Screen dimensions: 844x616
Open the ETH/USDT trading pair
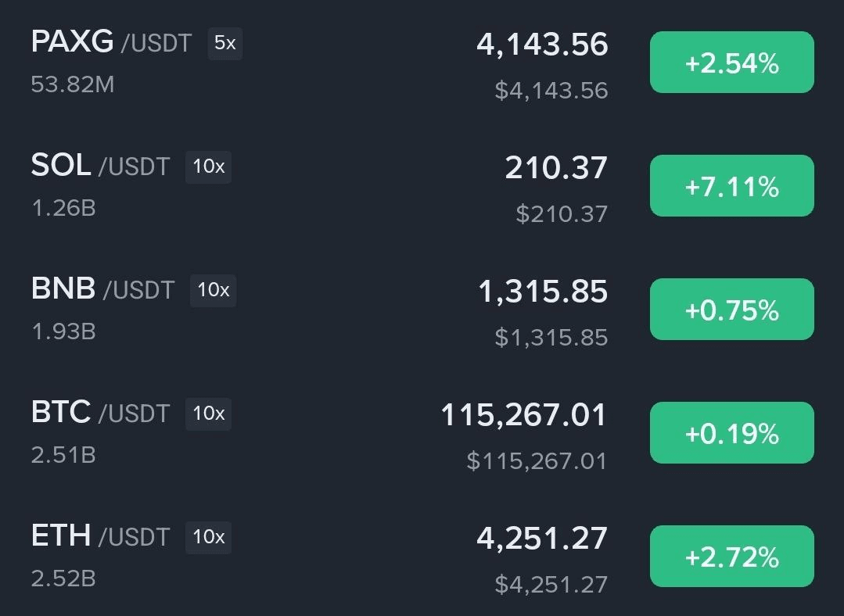coord(99,536)
